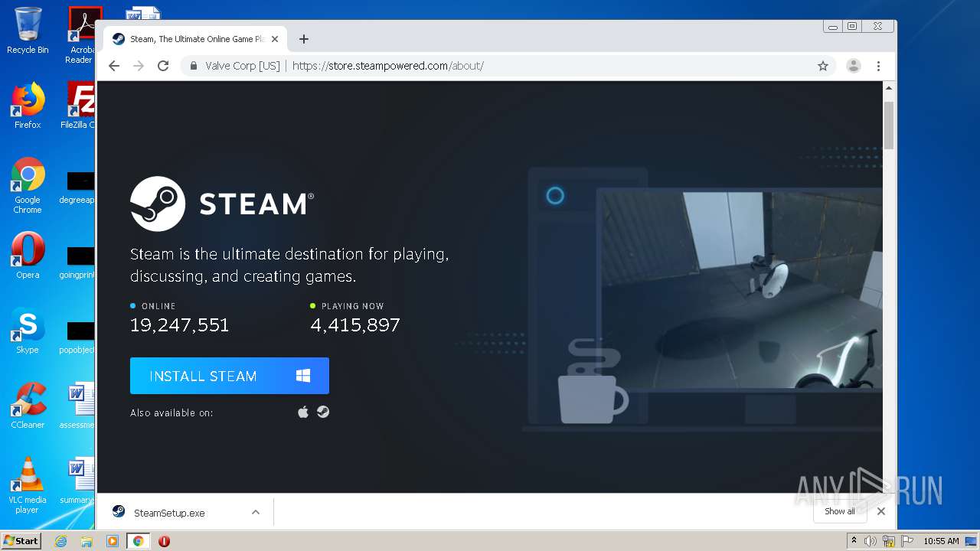This screenshot has height=551, width=980.
Task: Click the ONLINE count 19,247,551
Action: [x=180, y=325]
